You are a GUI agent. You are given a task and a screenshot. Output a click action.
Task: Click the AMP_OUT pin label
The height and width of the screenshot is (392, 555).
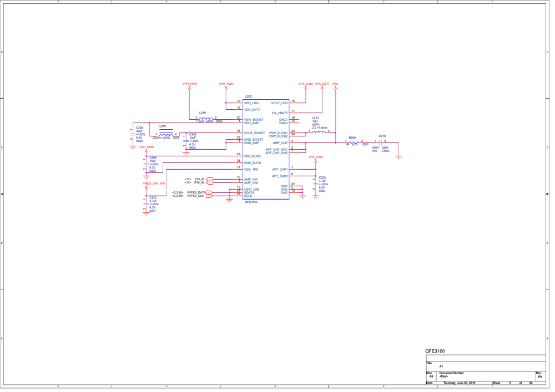tap(280, 143)
